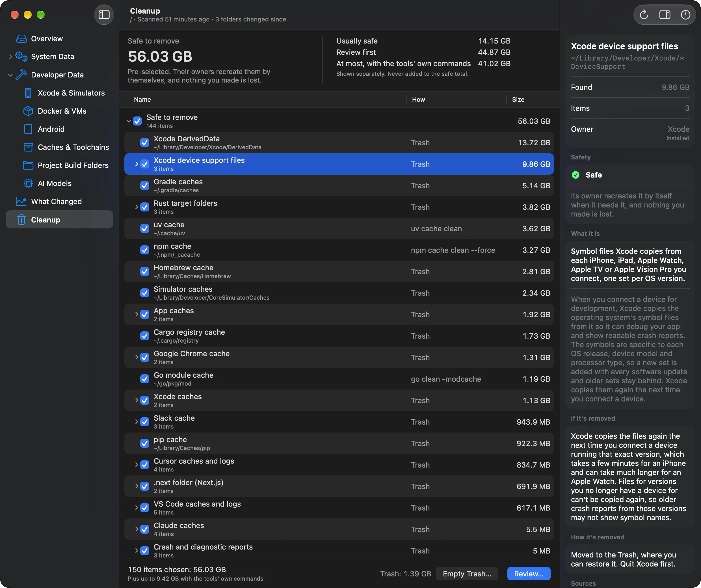Open Docker & VMs section
This screenshot has height=588, width=701.
[x=59, y=111]
